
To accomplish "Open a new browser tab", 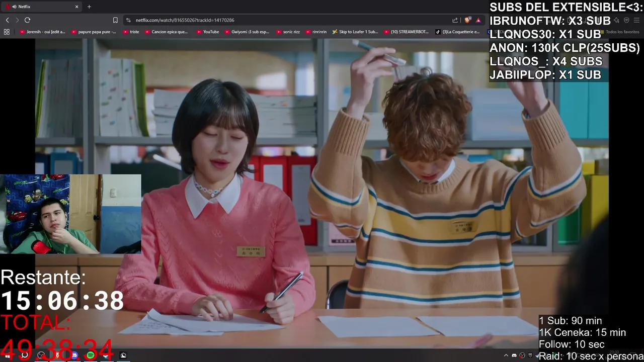I will [89, 7].
